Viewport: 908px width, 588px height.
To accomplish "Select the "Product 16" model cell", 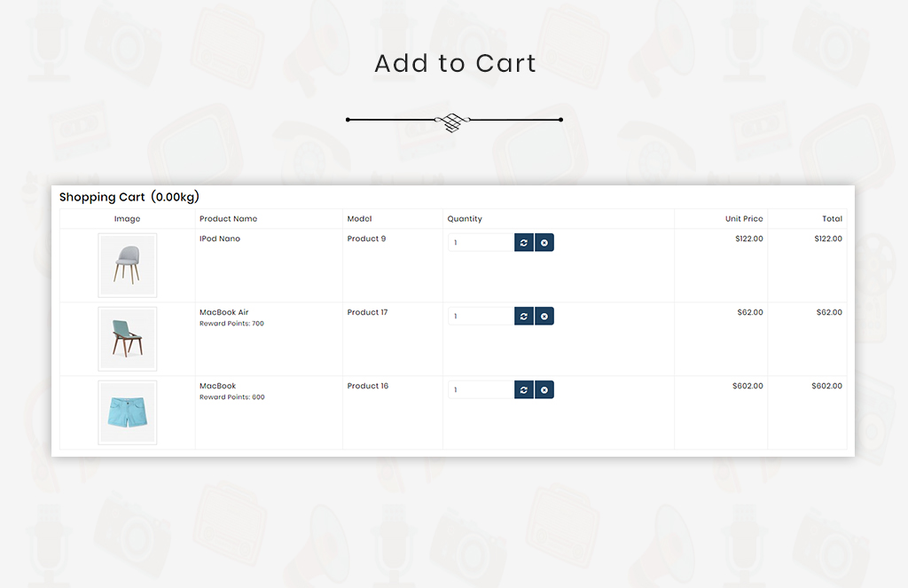I will coord(368,386).
